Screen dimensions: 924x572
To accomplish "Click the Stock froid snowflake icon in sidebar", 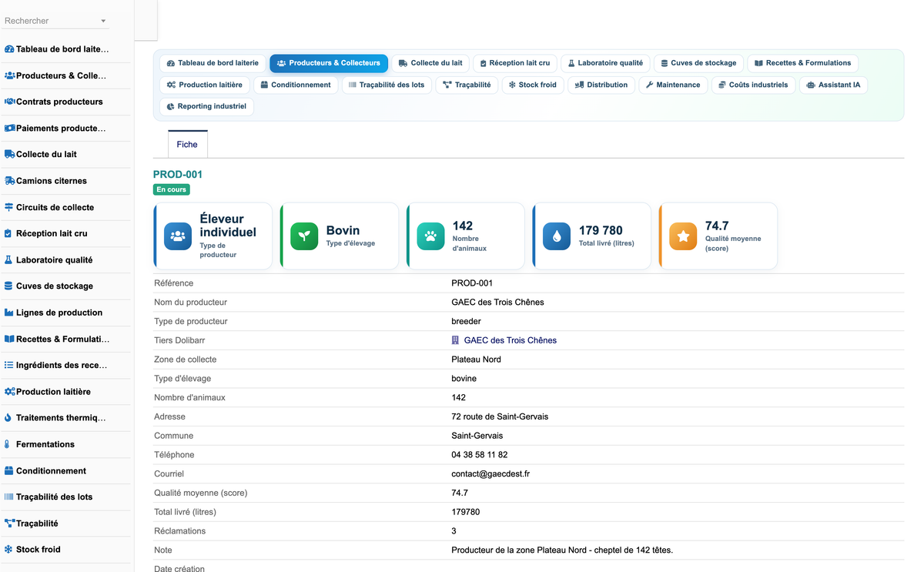I will 8,550.
